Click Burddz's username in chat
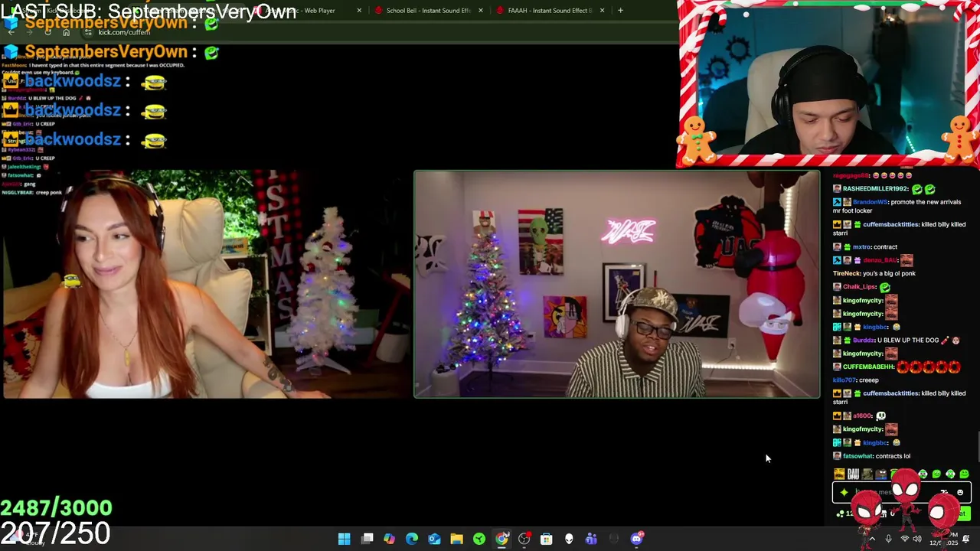980x551 pixels. (x=863, y=340)
